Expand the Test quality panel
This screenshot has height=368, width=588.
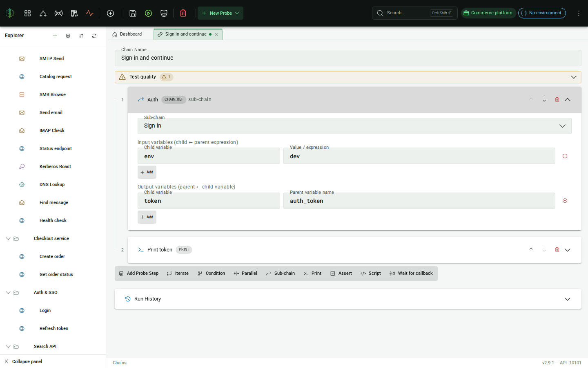pos(348,77)
